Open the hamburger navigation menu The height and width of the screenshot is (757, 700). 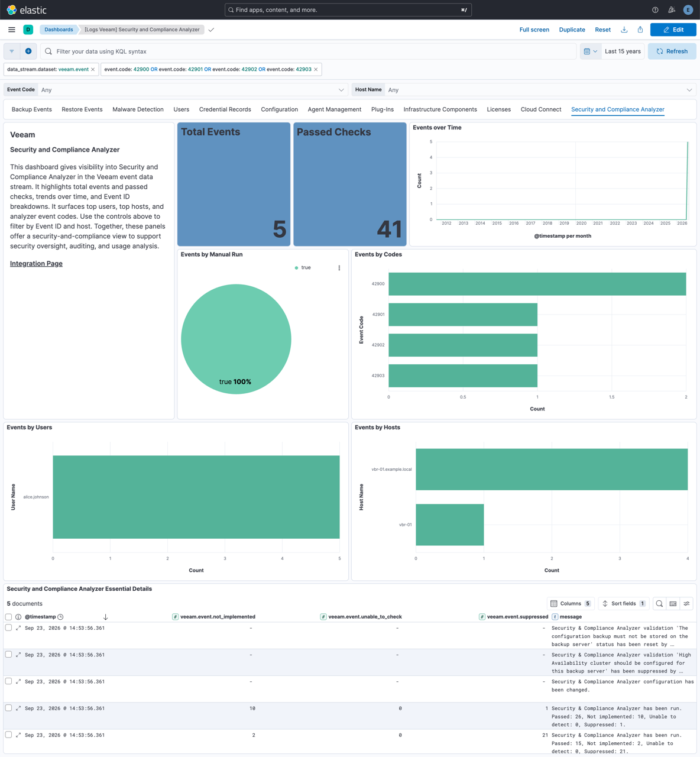(12, 30)
